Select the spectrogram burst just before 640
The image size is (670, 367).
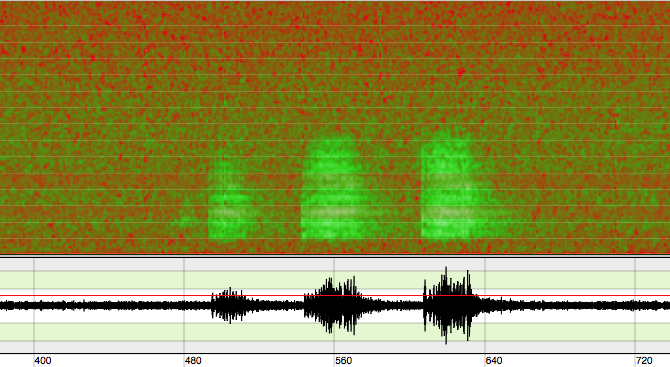pos(449,188)
